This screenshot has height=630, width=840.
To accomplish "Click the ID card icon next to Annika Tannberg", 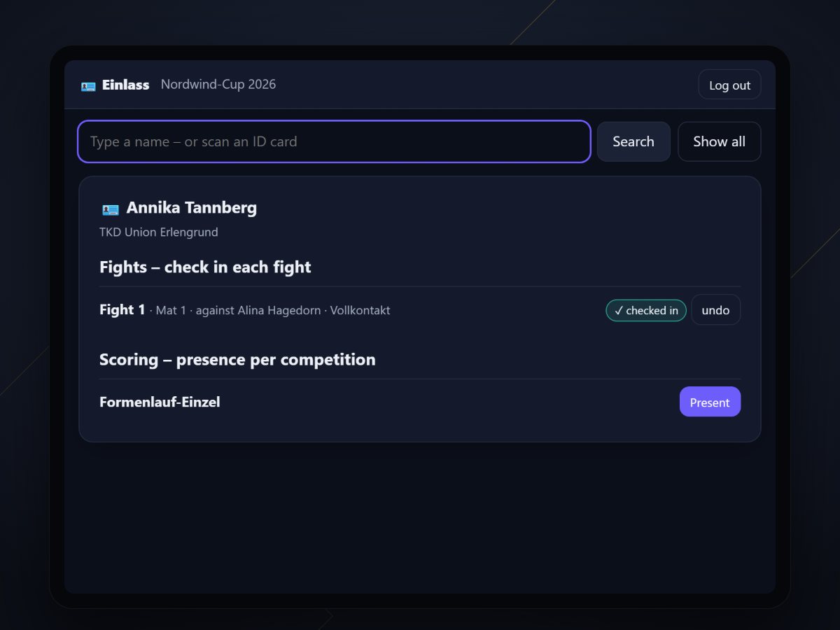I will 111,209.
